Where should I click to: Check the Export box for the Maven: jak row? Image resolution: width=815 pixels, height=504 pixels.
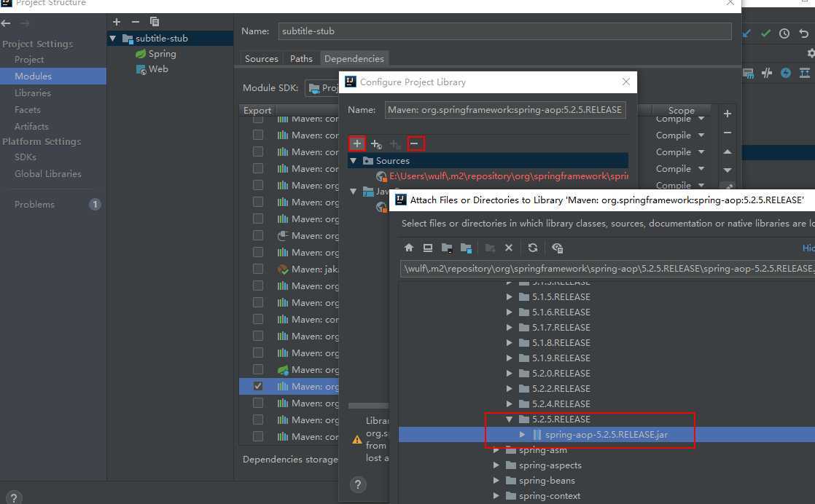point(258,269)
